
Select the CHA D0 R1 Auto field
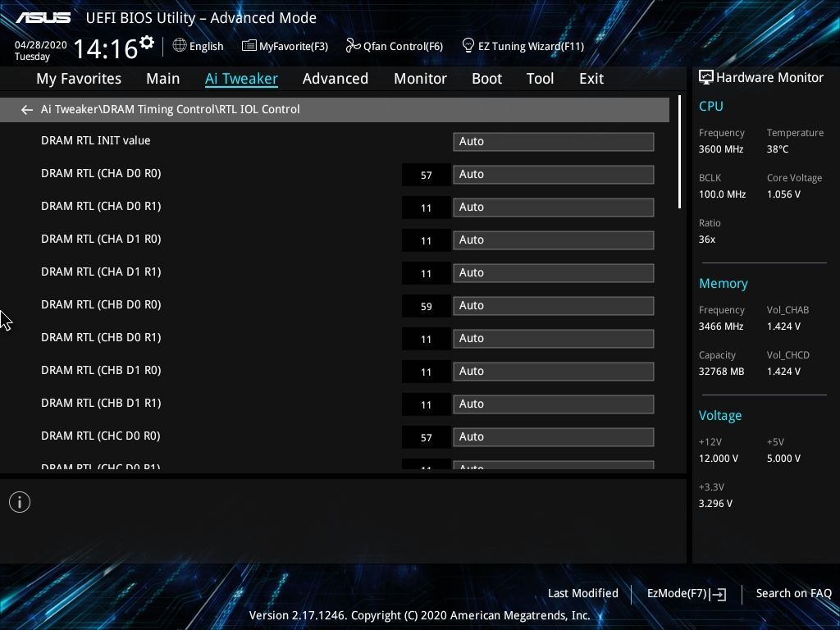pyautogui.click(x=554, y=208)
